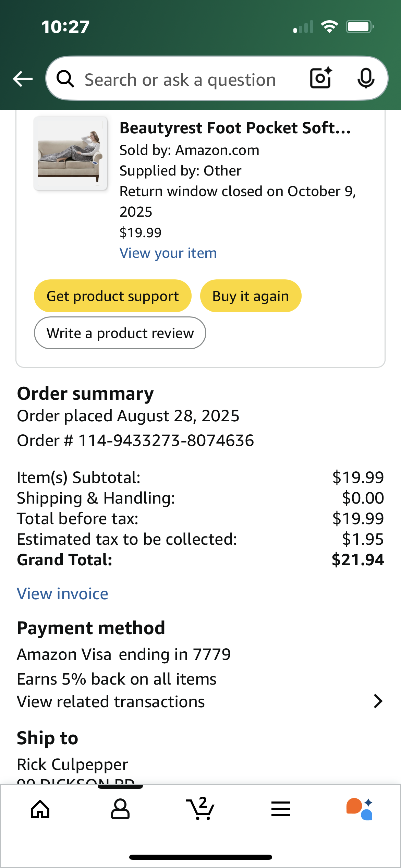This screenshot has width=401, height=868.
Task: Tap Write a product review button
Action: (x=120, y=333)
